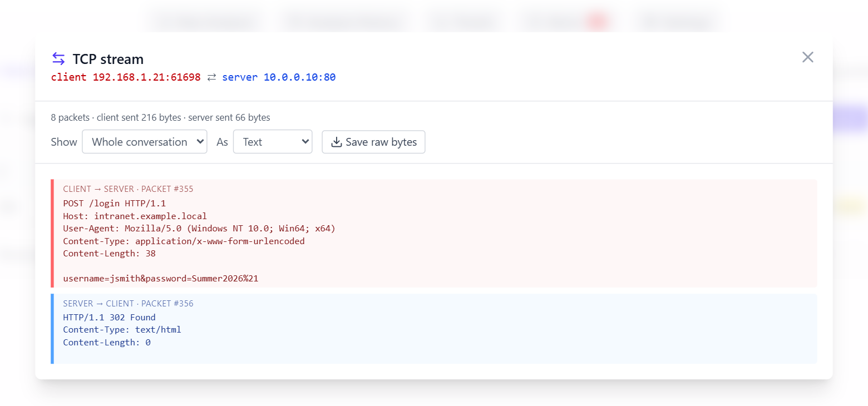Open the Whole conversation dropdown

pyautogui.click(x=145, y=142)
